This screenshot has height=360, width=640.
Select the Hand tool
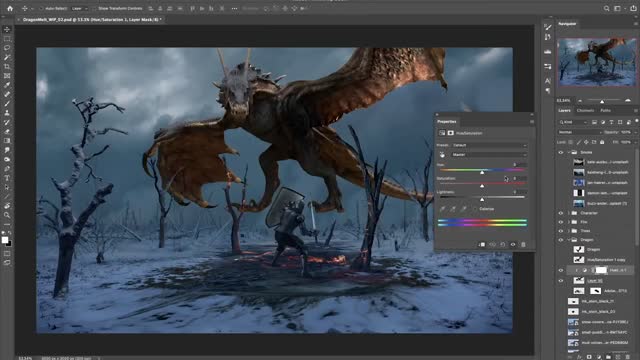[7, 206]
